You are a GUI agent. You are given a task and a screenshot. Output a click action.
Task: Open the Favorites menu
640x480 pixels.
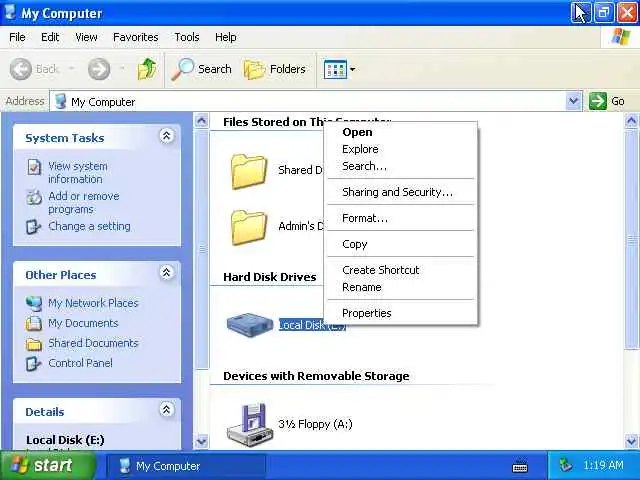click(x=136, y=37)
